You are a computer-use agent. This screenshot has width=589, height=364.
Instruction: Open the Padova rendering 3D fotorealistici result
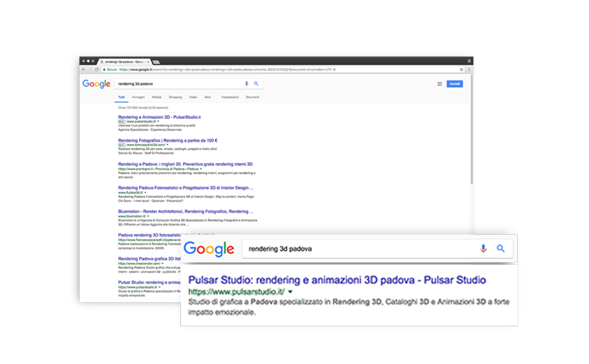(149, 235)
